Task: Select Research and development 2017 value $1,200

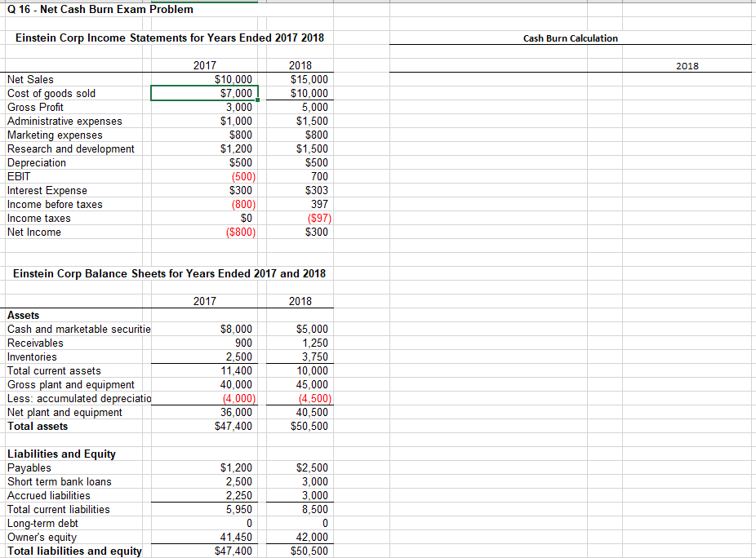Action: point(236,149)
